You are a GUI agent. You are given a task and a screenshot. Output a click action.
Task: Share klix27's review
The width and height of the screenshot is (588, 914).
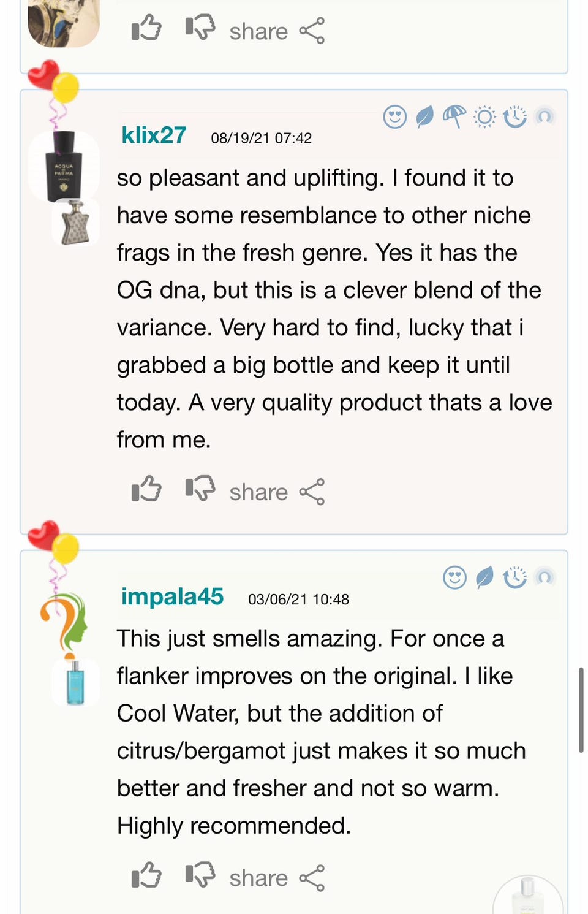click(277, 492)
